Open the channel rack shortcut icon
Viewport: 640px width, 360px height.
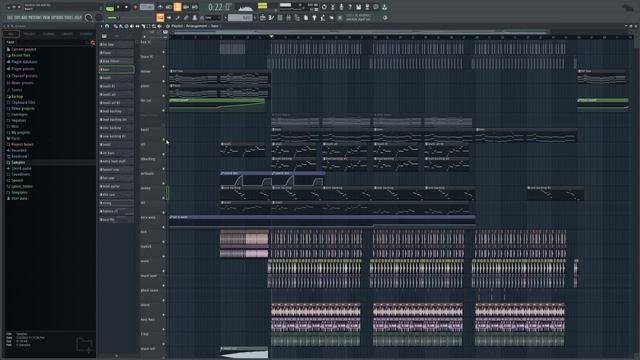click(280, 18)
